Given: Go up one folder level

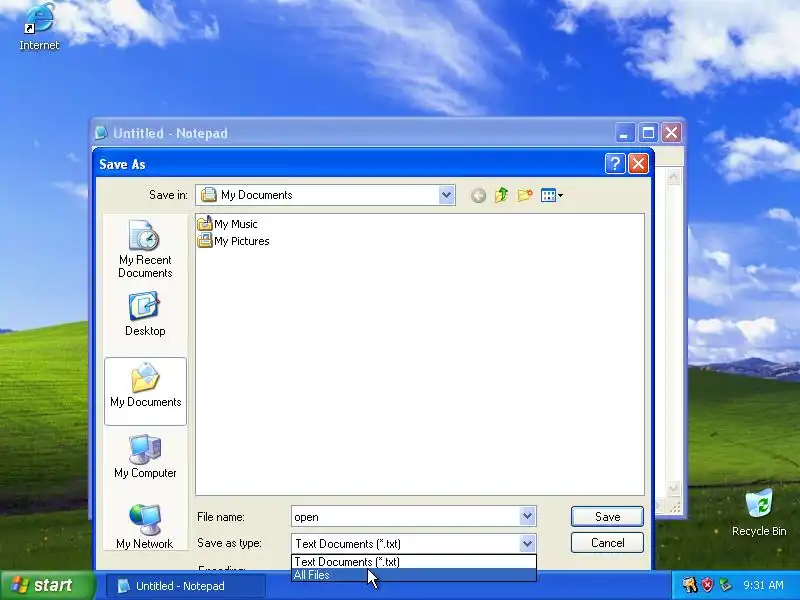Looking at the screenshot, I should pos(502,195).
